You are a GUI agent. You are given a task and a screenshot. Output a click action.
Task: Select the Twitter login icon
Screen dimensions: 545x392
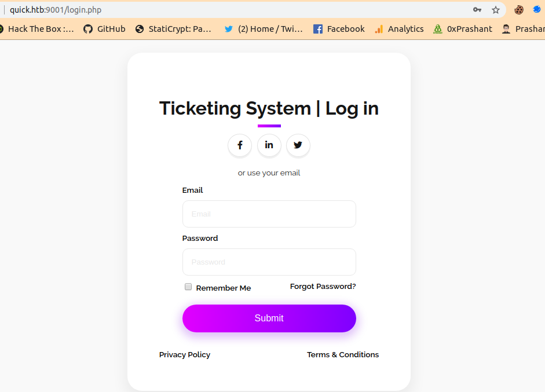point(298,145)
